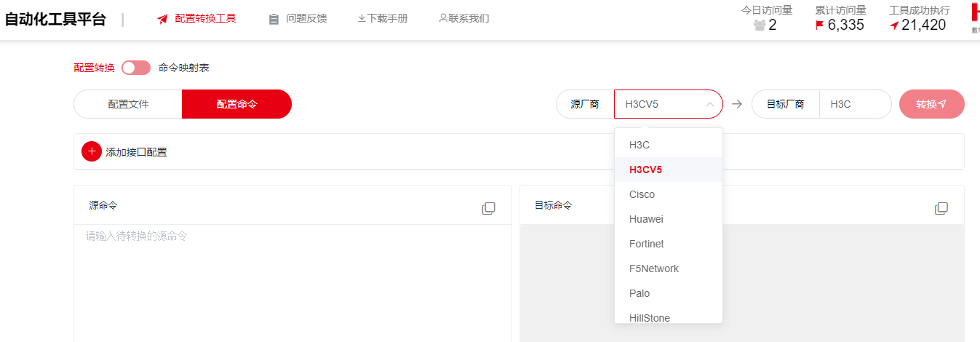Click the visitors icon under 今日访问量
This screenshot has width=980, height=342.
point(760,25)
